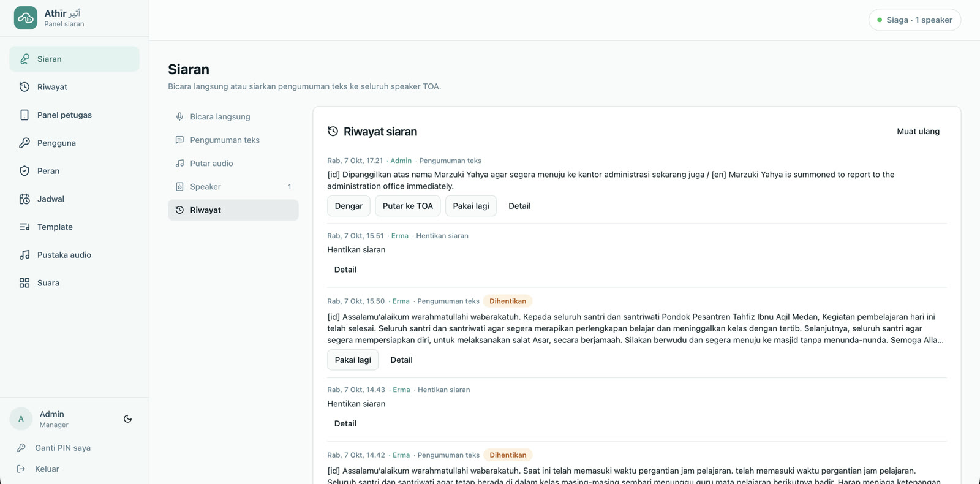Click the Admin avatar circle
The width and height of the screenshot is (980, 484).
pyautogui.click(x=21, y=419)
